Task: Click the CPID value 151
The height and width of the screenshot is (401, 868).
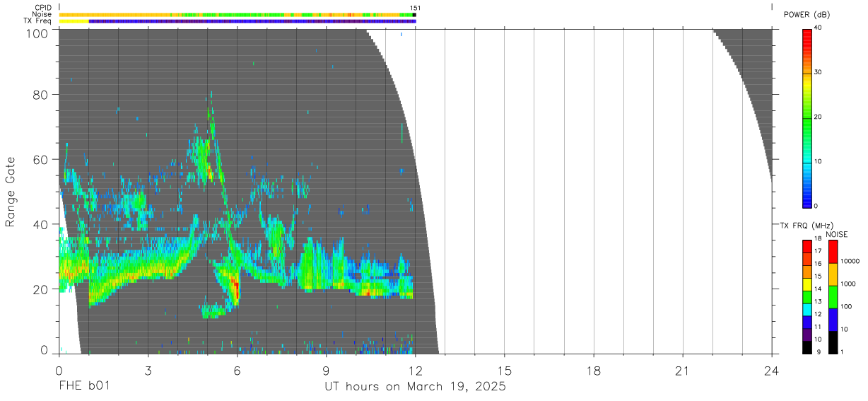Action: click(x=416, y=8)
